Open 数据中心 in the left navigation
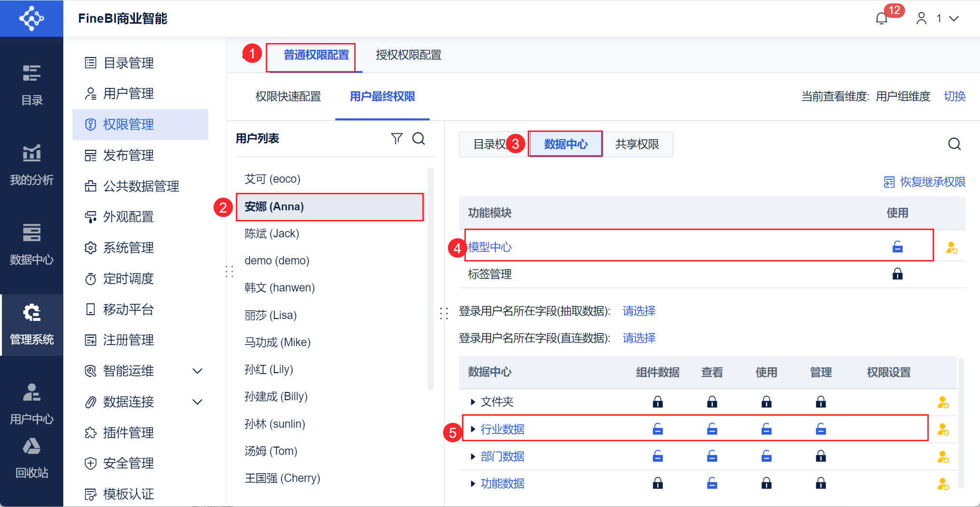The width and height of the screenshot is (980, 507). (x=32, y=245)
